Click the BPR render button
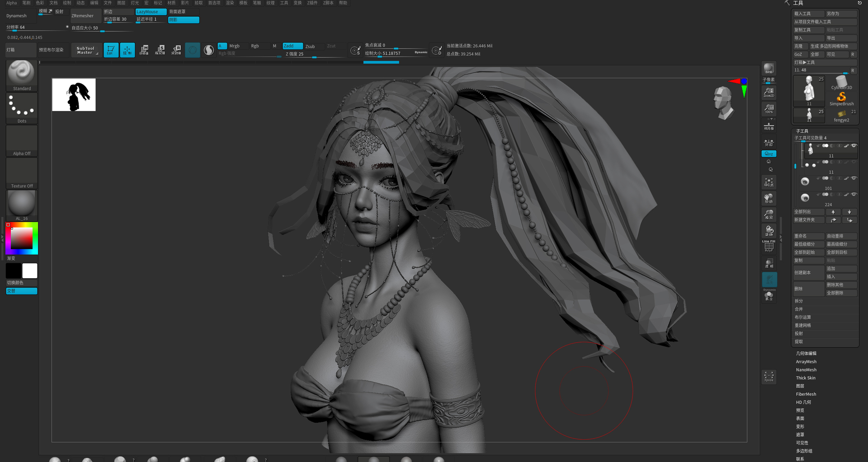Viewport: 868px width, 462px height. pos(769,69)
